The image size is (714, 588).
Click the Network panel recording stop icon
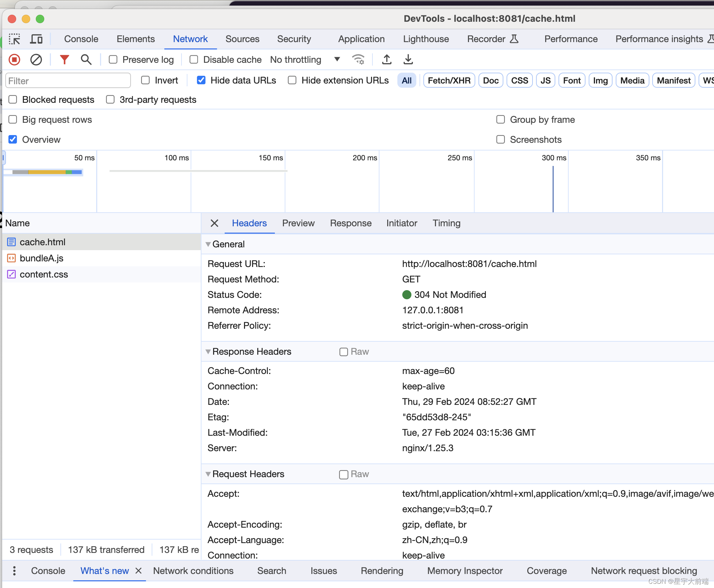tap(14, 59)
